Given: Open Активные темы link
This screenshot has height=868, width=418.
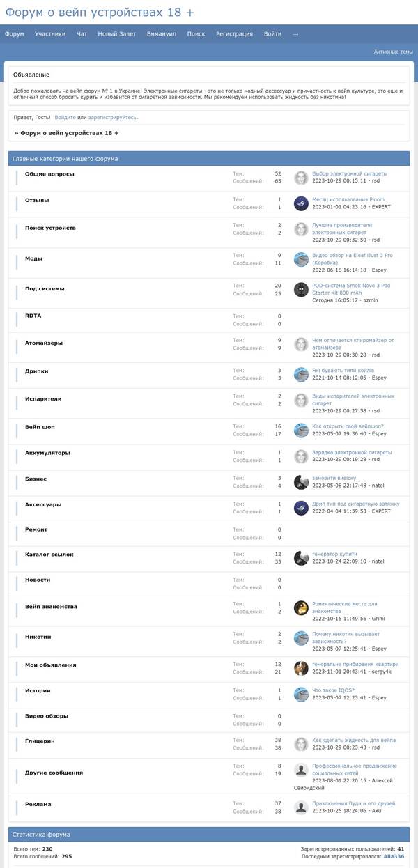Looking at the screenshot, I should (x=393, y=52).
